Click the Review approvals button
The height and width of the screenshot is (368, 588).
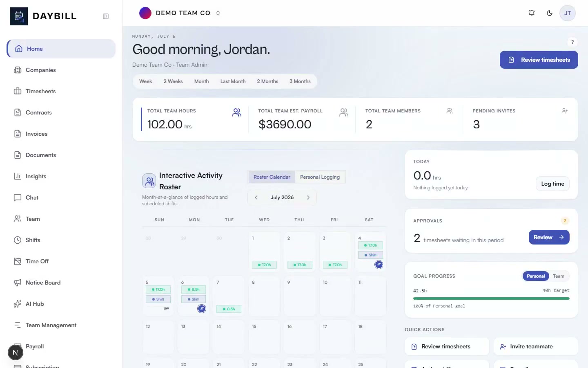click(549, 237)
